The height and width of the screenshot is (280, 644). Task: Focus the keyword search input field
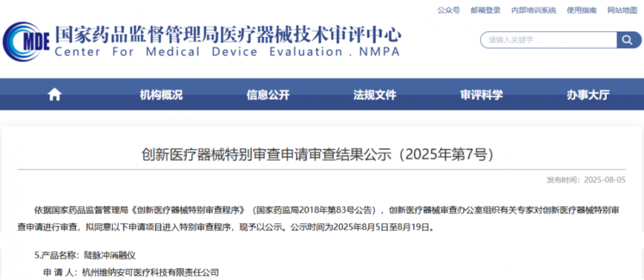(x=548, y=40)
